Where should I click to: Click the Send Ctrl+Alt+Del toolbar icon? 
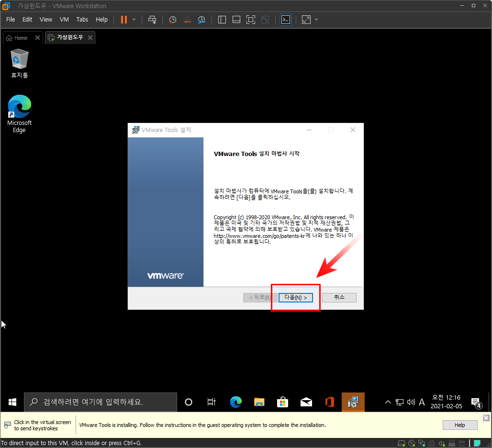click(x=152, y=20)
